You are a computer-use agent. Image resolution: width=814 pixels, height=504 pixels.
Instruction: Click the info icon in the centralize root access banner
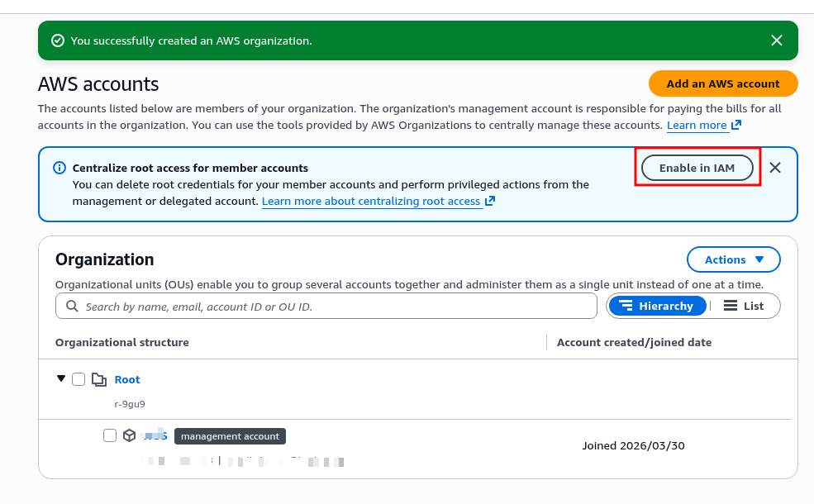click(60, 168)
